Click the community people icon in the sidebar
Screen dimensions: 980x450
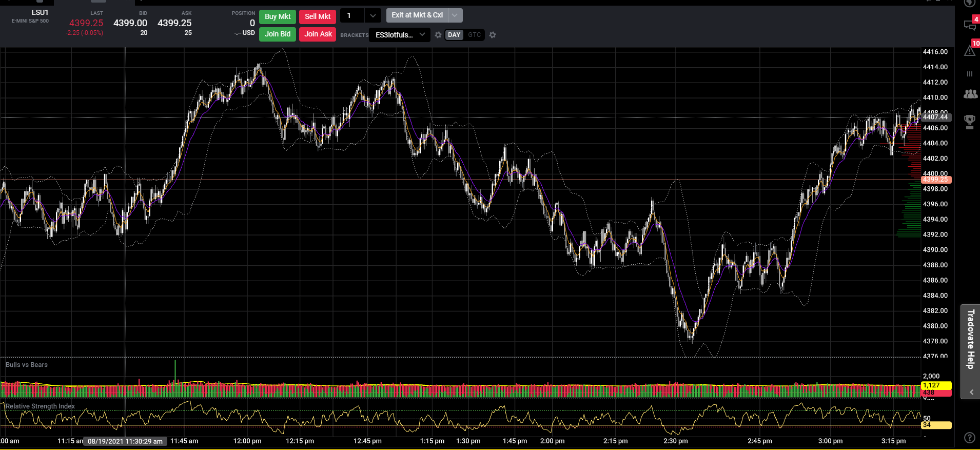(970, 94)
